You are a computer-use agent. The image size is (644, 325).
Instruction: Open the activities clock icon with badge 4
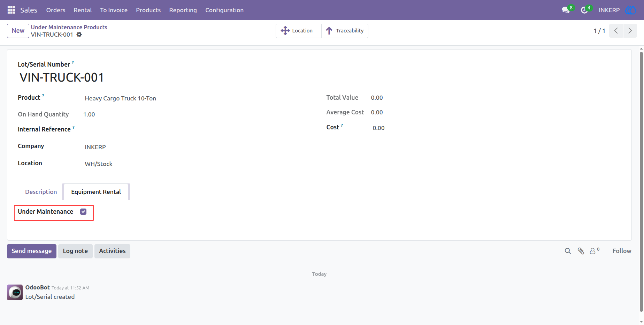coord(584,10)
